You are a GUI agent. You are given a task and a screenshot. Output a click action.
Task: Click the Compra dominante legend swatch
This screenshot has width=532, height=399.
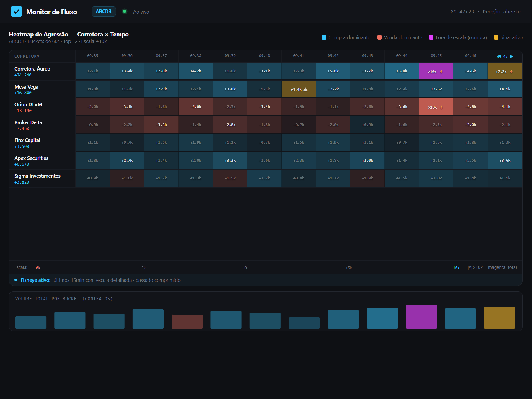tap(324, 37)
